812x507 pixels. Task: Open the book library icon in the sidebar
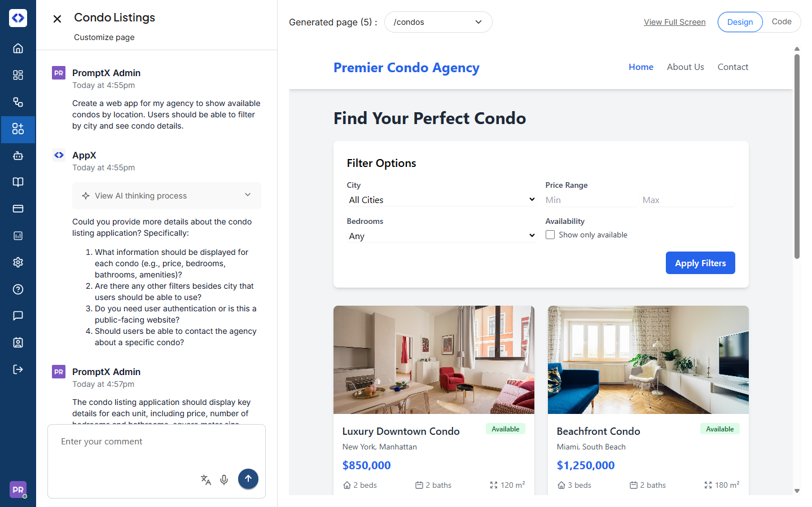coord(18,182)
